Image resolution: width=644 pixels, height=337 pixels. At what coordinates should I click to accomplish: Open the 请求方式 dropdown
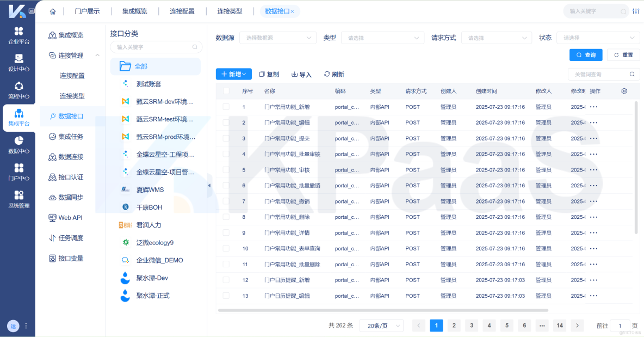click(496, 38)
